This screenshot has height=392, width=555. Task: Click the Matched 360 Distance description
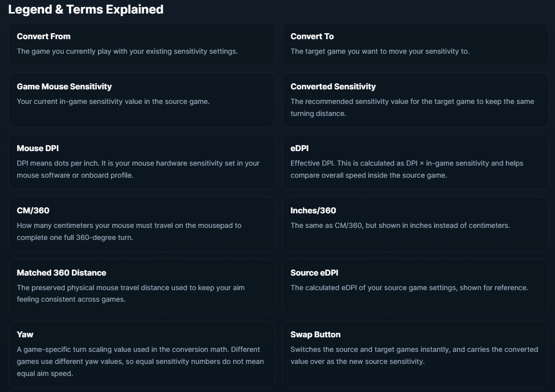[x=131, y=294]
